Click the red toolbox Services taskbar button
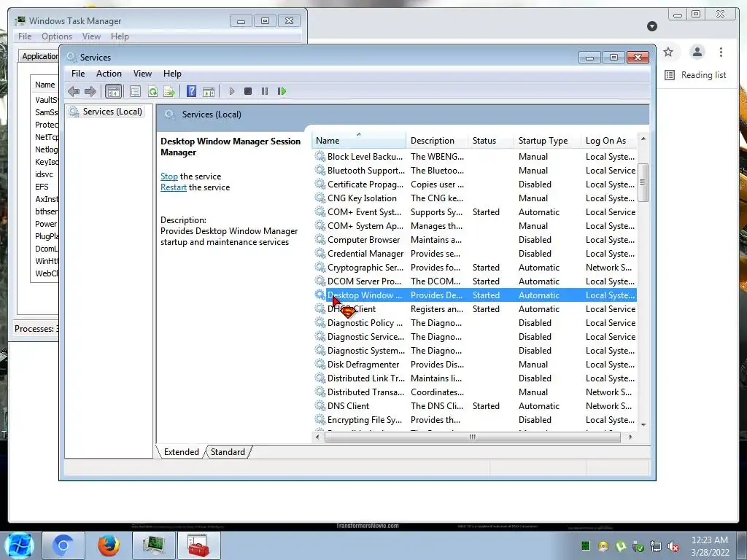The height and width of the screenshot is (560, 747). point(198,545)
